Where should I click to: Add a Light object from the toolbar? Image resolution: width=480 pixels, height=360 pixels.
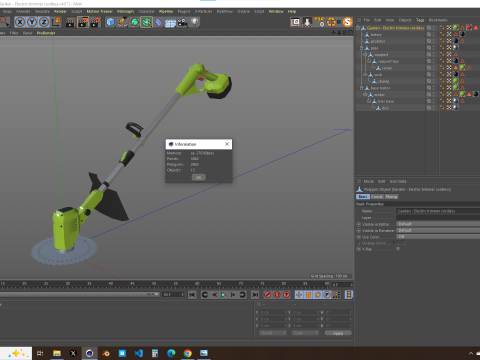[x=194, y=22]
